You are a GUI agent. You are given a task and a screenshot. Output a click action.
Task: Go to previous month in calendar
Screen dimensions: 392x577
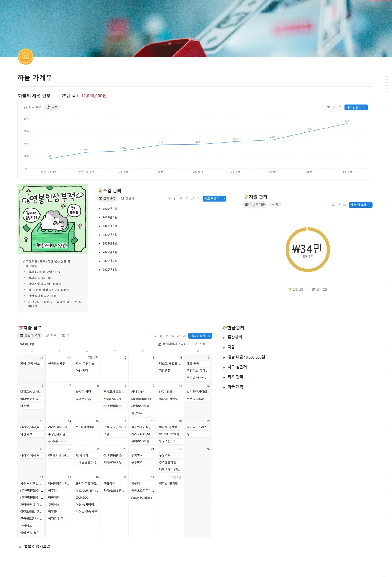coord(196,344)
